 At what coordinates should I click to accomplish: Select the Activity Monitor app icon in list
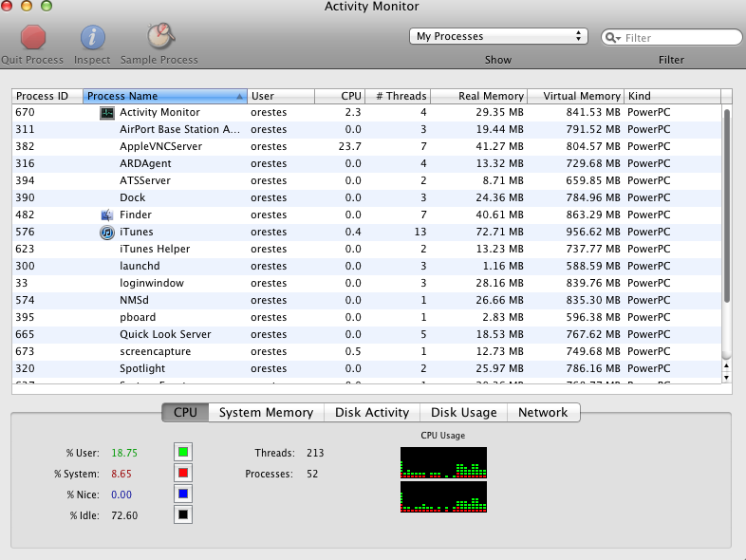point(107,113)
